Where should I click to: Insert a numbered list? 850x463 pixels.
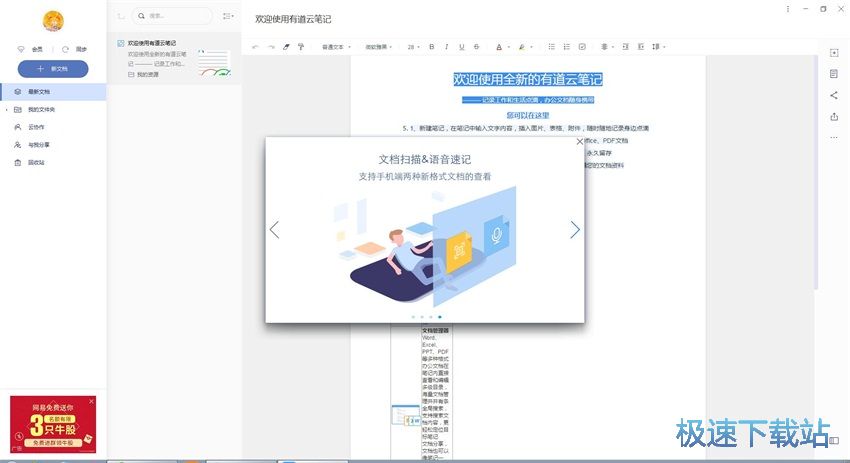566,47
